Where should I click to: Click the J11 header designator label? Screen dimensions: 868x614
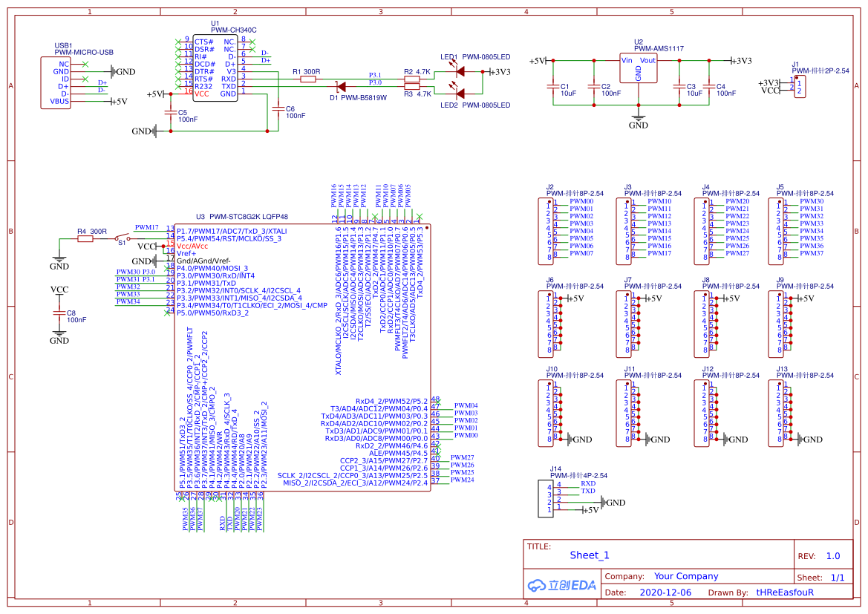tap(630, 369)
